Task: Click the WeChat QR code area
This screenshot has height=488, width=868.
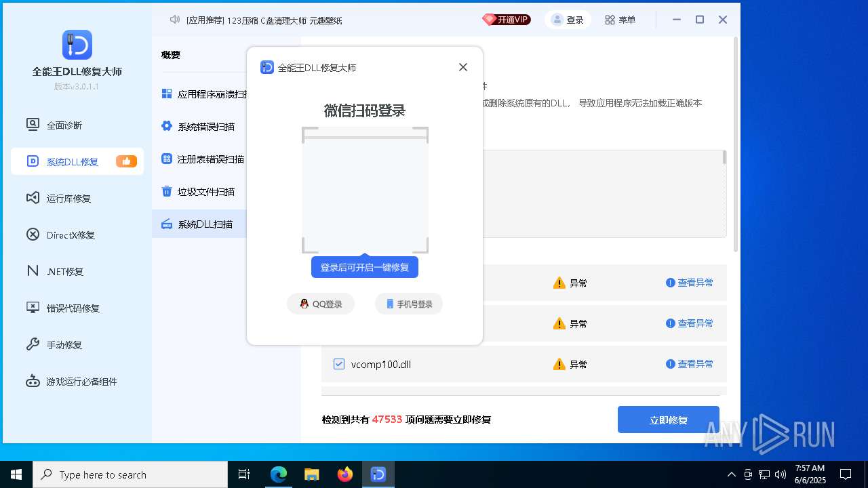Action: coord(365,190)
